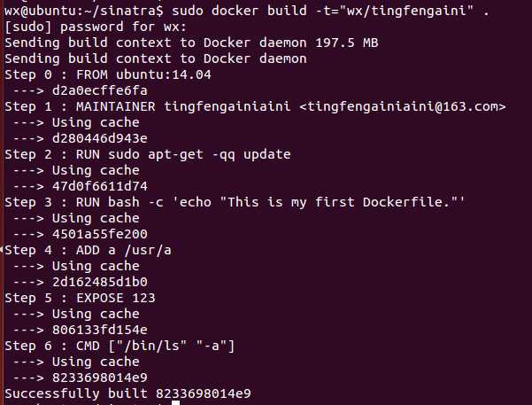Viewport: 532px width, 405px height.
Task: Click layer ID 4501a55fe200
Action: 100,234
